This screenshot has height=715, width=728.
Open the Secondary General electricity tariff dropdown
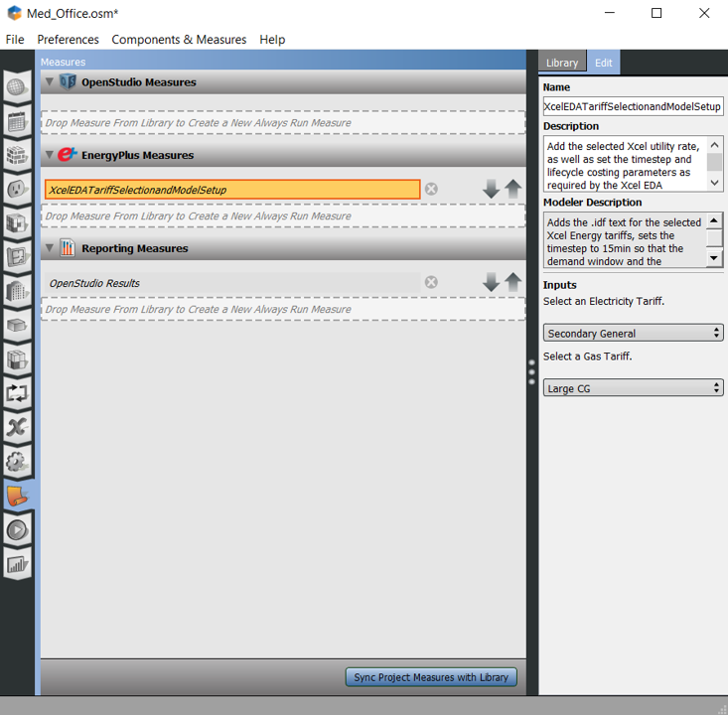pos(633,334)
